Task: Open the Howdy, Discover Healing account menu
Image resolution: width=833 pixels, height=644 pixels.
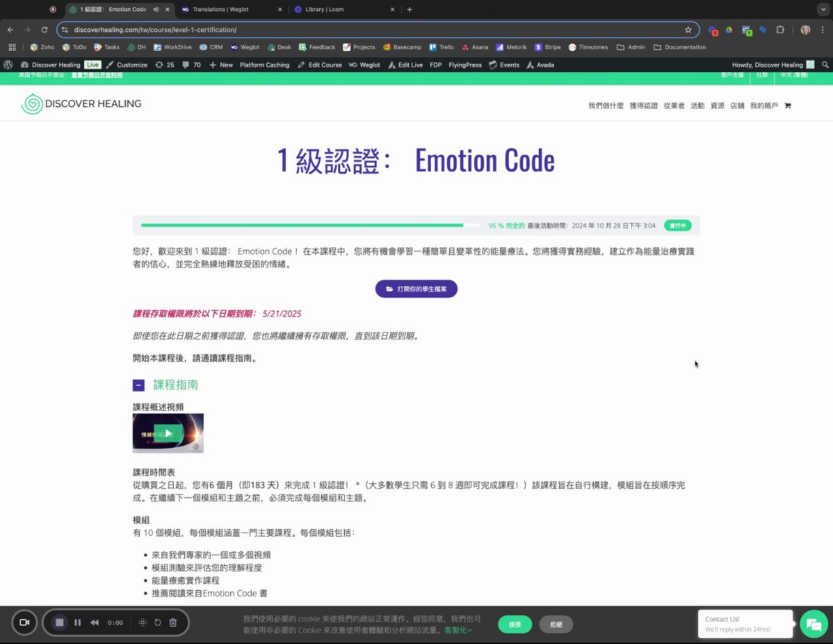Action: (x=773, y=65)
